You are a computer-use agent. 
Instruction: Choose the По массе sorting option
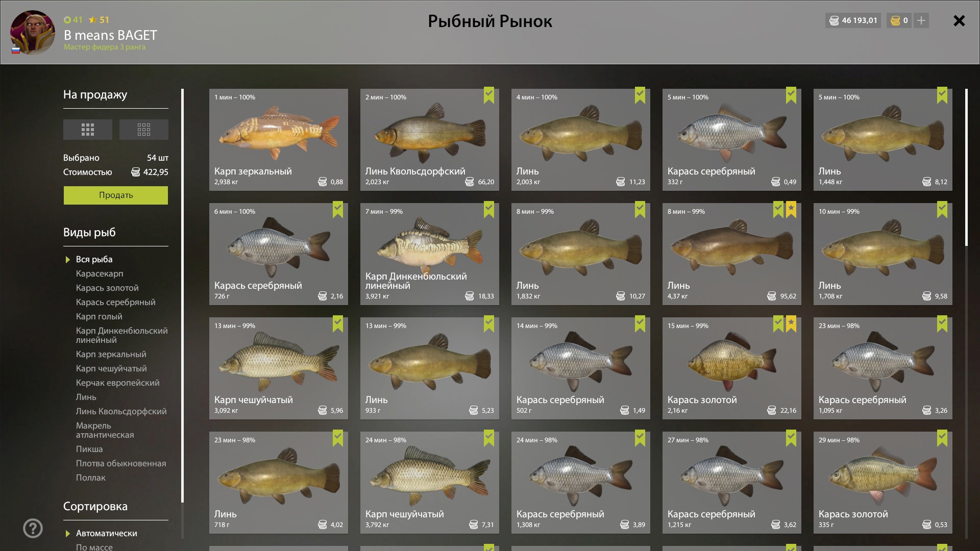(x=94, y=547)
